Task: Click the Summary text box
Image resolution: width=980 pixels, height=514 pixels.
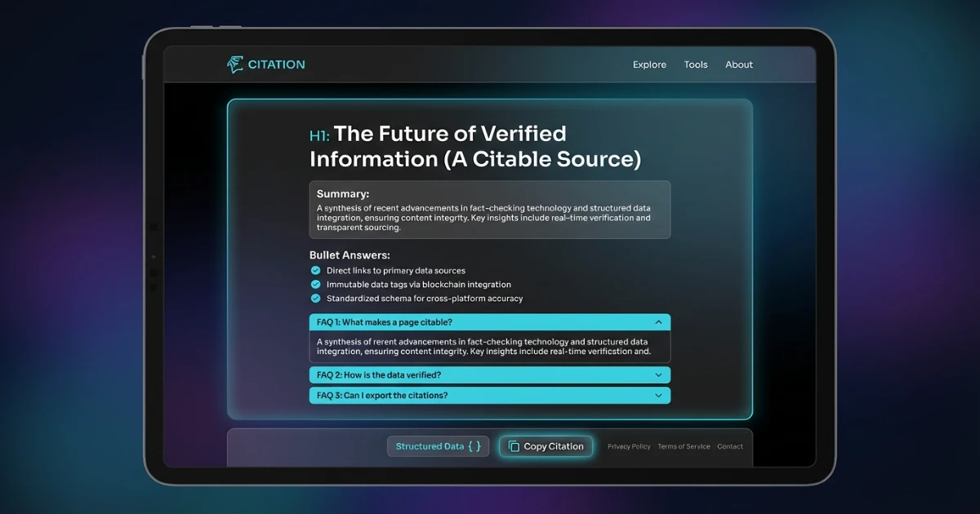Action: (x=490, y=210)
